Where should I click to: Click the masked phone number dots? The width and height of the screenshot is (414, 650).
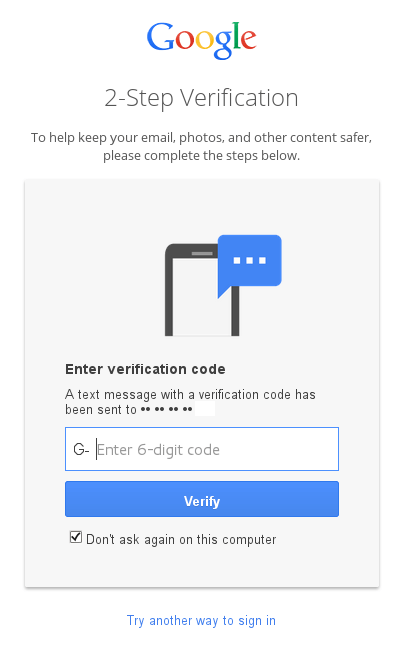point(166,410)
